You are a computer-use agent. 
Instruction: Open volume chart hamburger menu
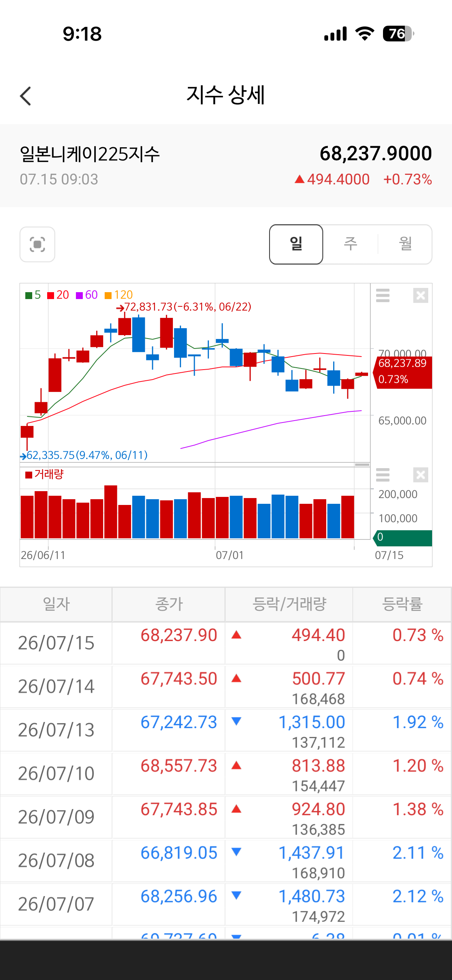click(x=383, y=475)
